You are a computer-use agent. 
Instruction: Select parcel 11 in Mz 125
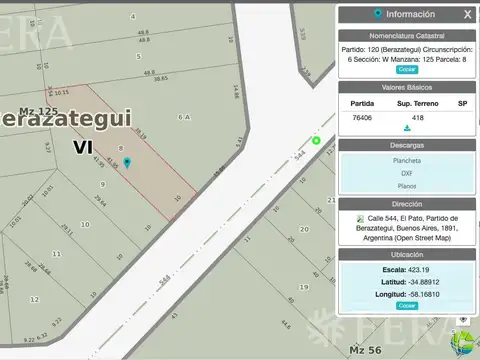point(57,254)
